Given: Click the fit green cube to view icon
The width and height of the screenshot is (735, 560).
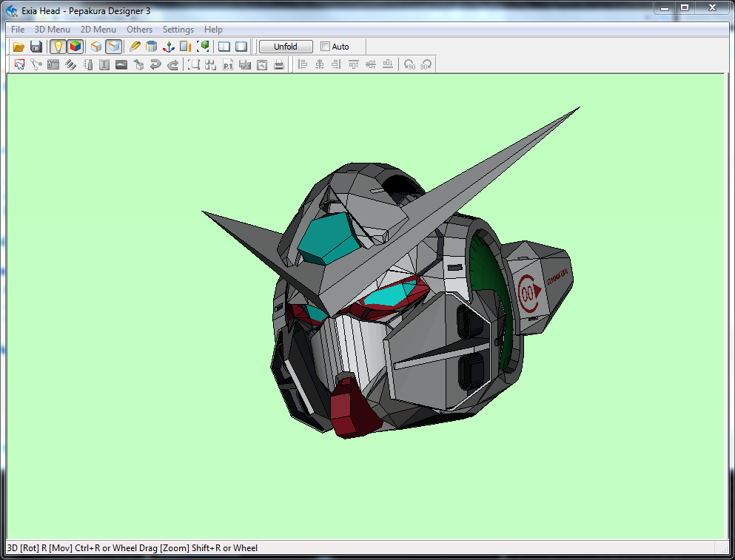Looking at the screenshot, I should pyautogui.click(x=203, y=47).
